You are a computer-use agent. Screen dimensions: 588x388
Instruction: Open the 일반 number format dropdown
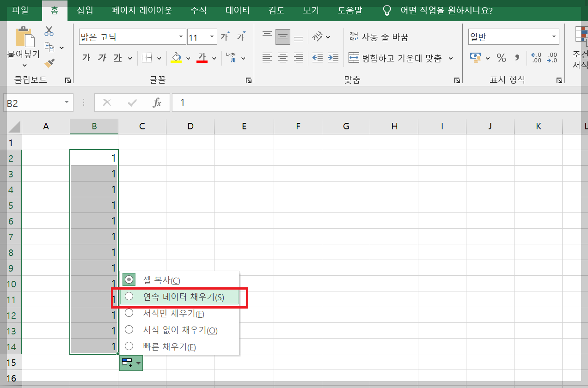(553, 36)
